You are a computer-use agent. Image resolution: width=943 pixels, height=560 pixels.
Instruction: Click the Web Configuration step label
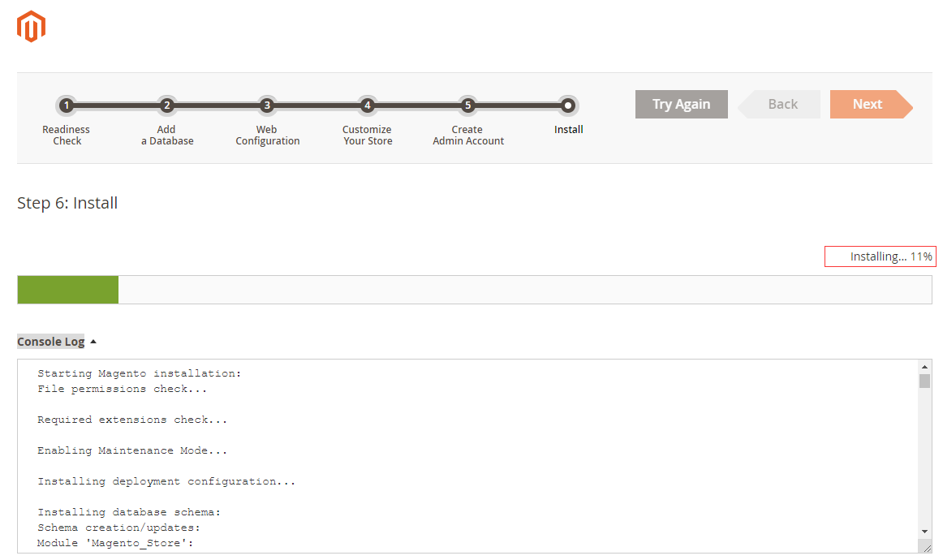(x=267, y=135)
